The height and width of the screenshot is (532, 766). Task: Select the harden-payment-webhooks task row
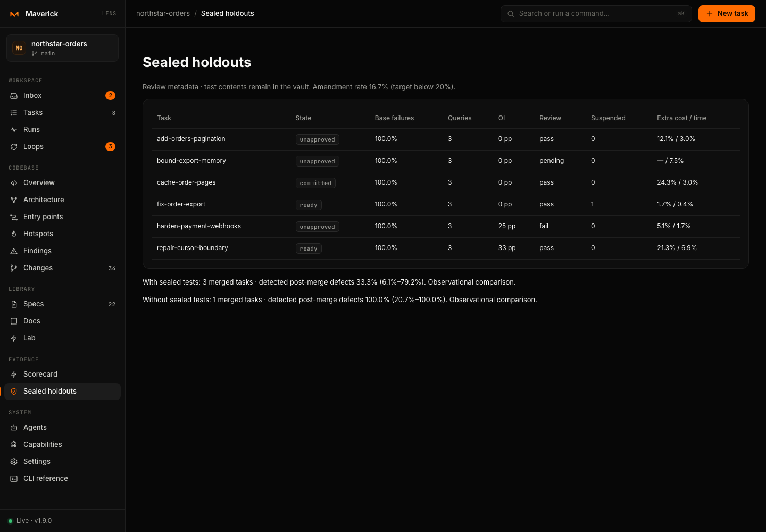[446, 227]
